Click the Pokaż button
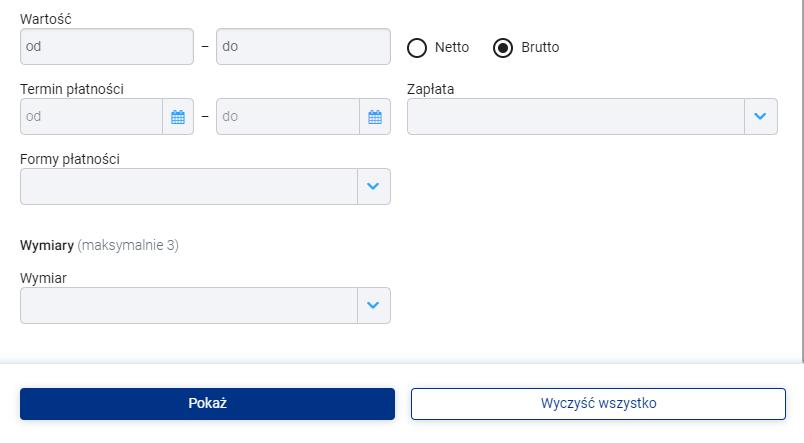This screenshot has height=443, width=804. coord(207,404)
